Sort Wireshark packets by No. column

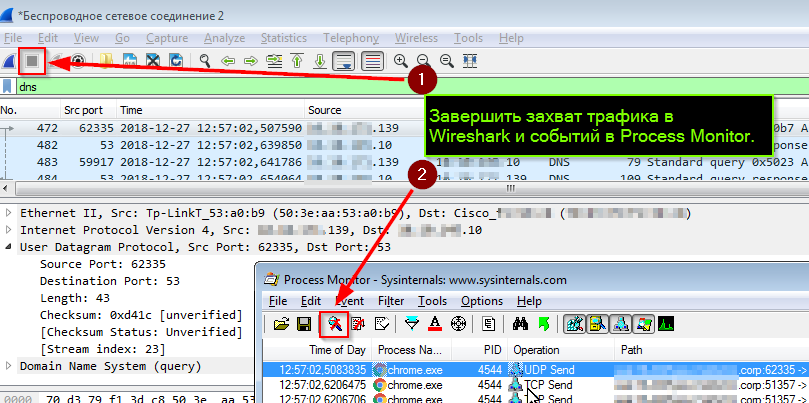pos(30,110)
